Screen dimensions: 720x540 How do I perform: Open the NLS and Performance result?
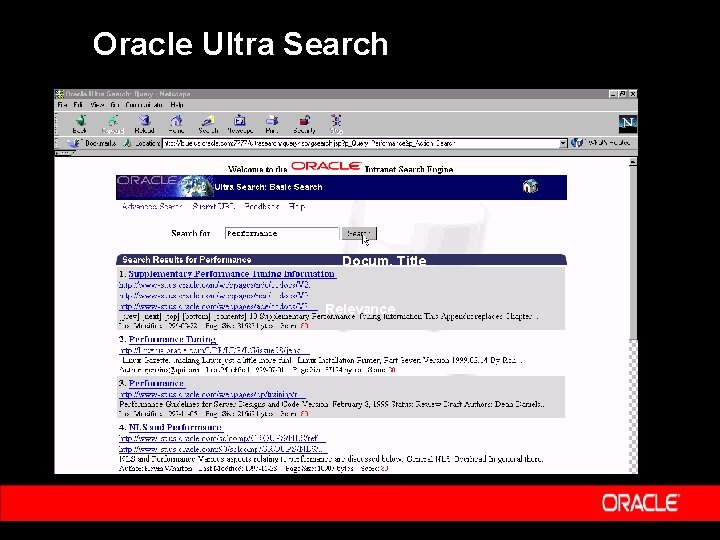[x=175, y=427]
